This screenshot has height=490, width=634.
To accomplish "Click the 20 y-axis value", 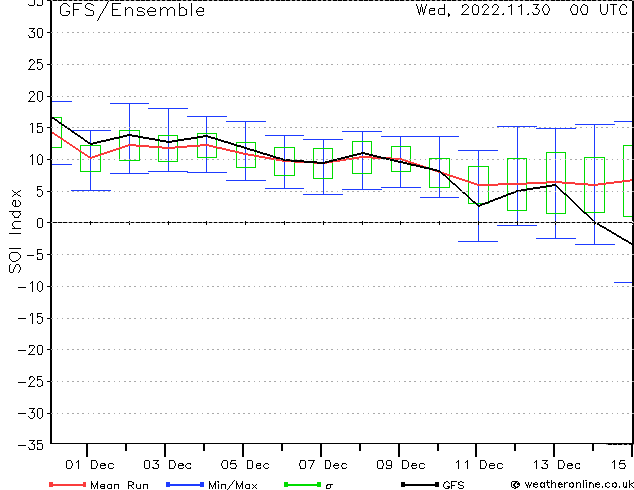I will pyautogui.click(x=36, y=96).
